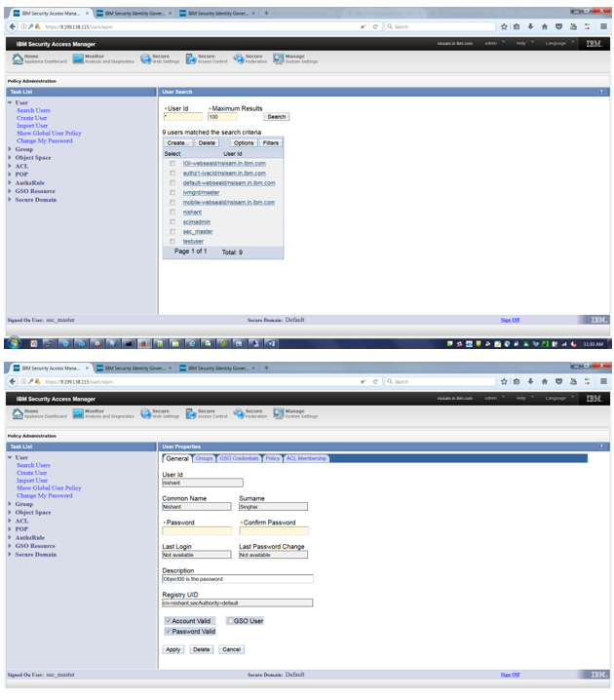Toggle the Password Valid checkbox
614x700 pixels.
click(169, 632)
